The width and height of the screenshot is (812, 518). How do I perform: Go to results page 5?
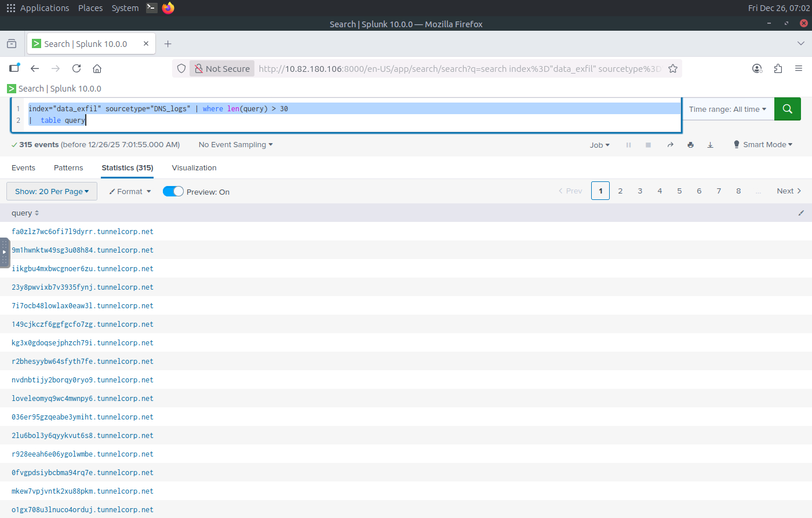(x=679, y=191)
